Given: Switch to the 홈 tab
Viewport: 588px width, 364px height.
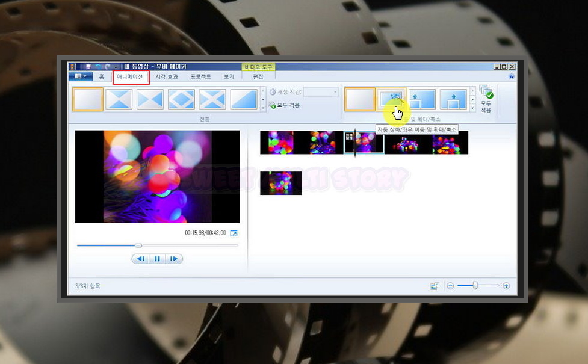Looking at the screenshot, I should click(102, 76).
